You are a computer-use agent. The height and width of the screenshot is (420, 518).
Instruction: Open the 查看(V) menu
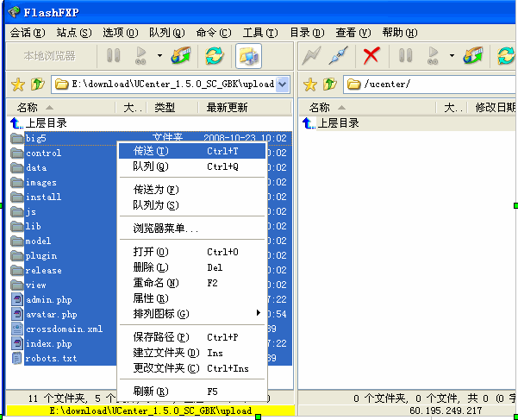(x=353, y=33)
